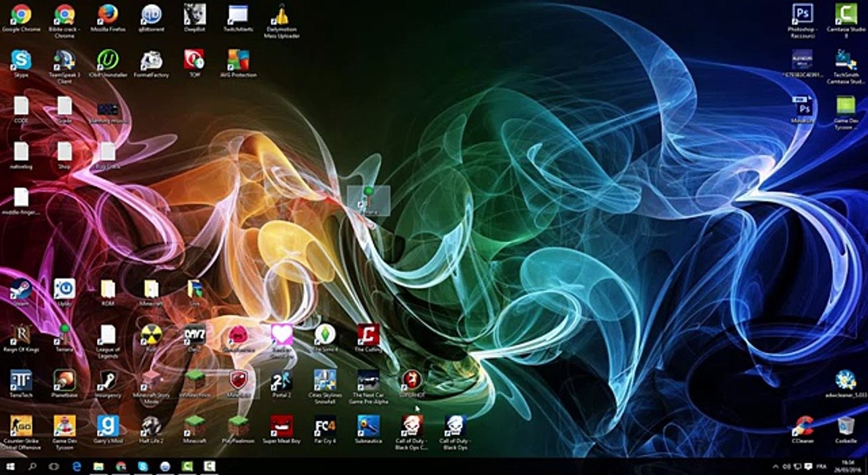The width and height of the screenshot is (868, 475).
Task: Select the Half Life 2 shortcut
Action: pyautogui.click(x=151, y=429)
